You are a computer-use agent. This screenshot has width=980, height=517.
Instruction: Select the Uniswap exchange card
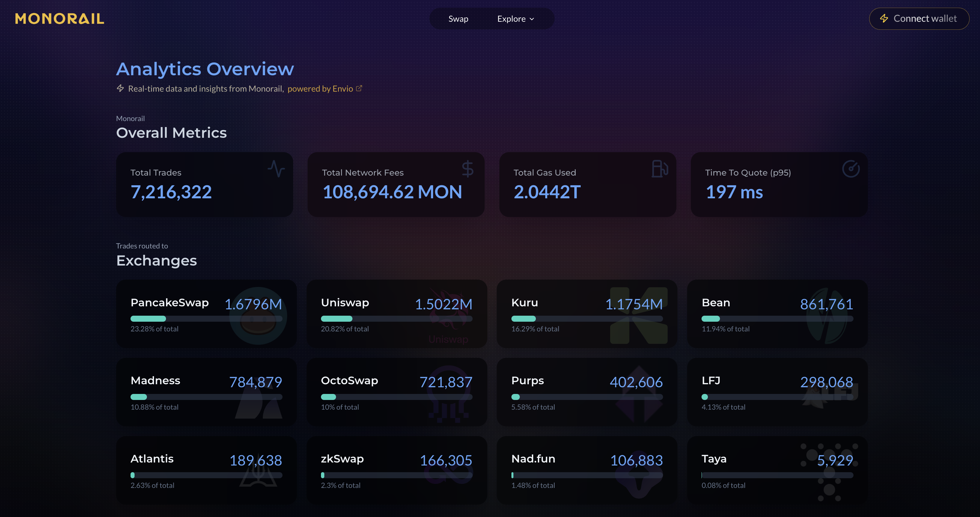[396, 314]
